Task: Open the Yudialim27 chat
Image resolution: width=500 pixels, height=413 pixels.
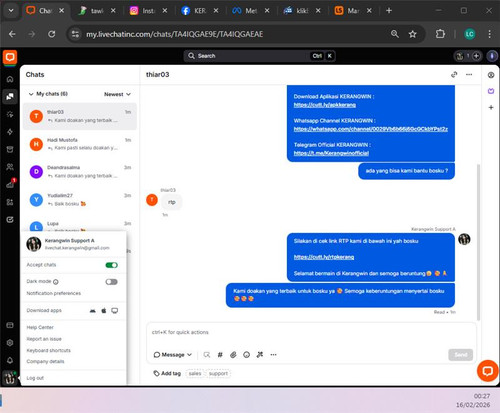Action: click(80, 200)
